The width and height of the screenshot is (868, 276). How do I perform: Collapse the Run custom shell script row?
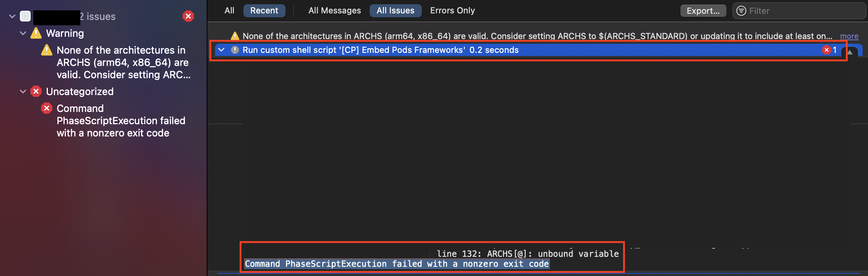[221, 50]
